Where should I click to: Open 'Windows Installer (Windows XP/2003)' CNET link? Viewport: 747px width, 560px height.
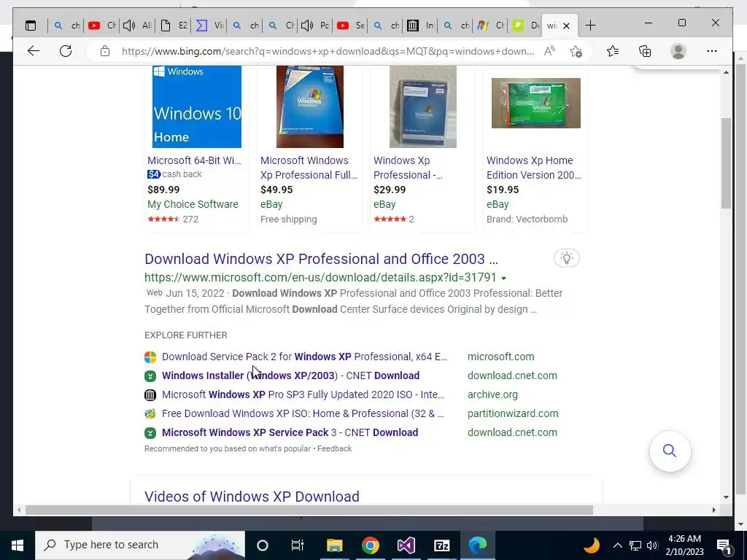pos(290,376)
